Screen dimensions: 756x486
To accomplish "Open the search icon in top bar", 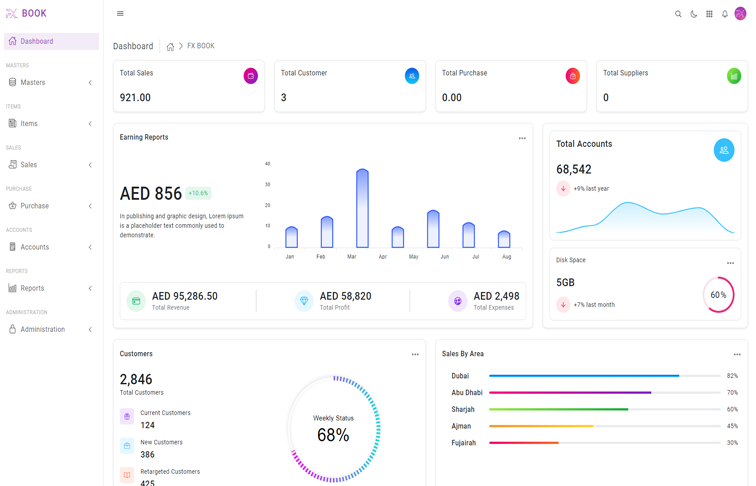I will click(678, 14).
